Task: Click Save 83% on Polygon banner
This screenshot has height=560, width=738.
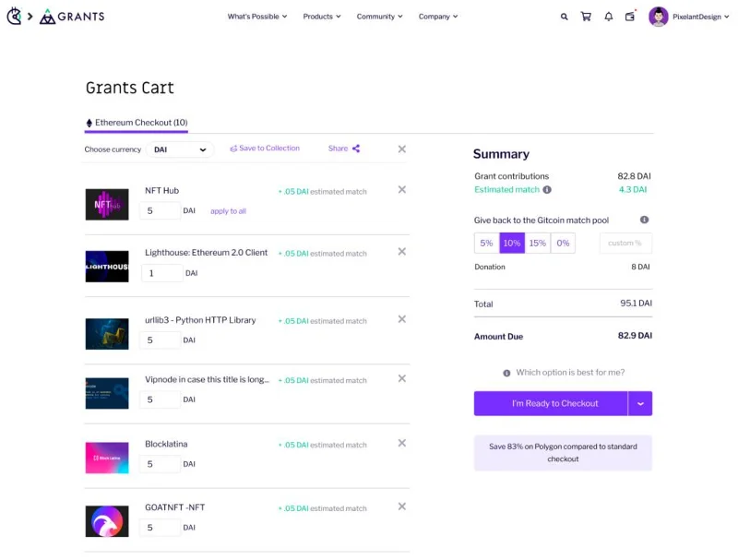Action: (563, 453)
